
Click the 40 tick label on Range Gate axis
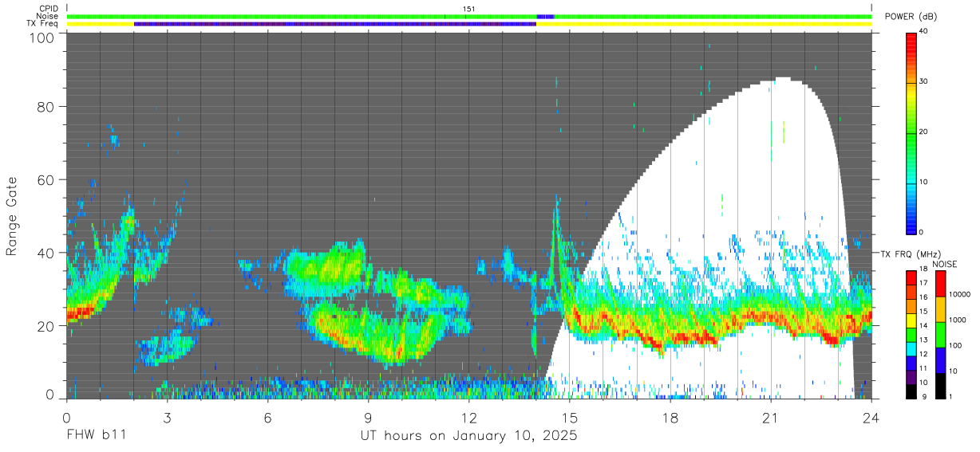(x=45, y=253)
